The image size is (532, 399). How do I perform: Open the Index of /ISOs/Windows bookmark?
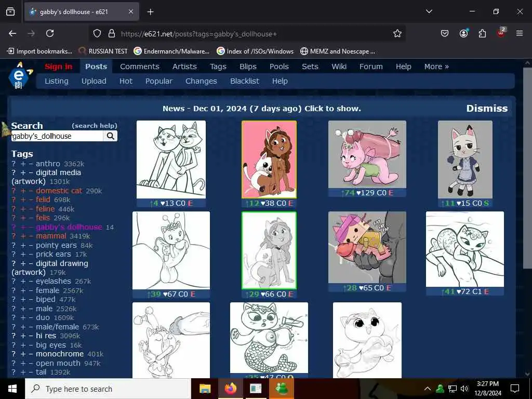(x=255, y=51)
